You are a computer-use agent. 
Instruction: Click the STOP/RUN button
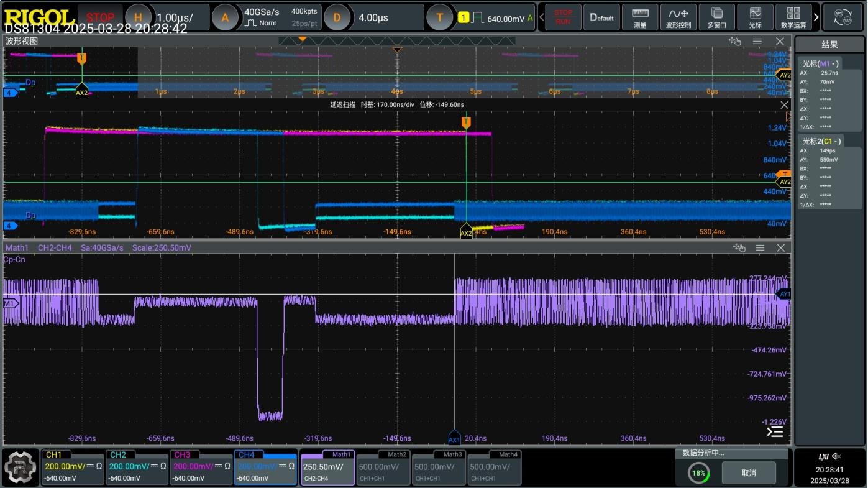pyautogui.click(x=563, y=17)
